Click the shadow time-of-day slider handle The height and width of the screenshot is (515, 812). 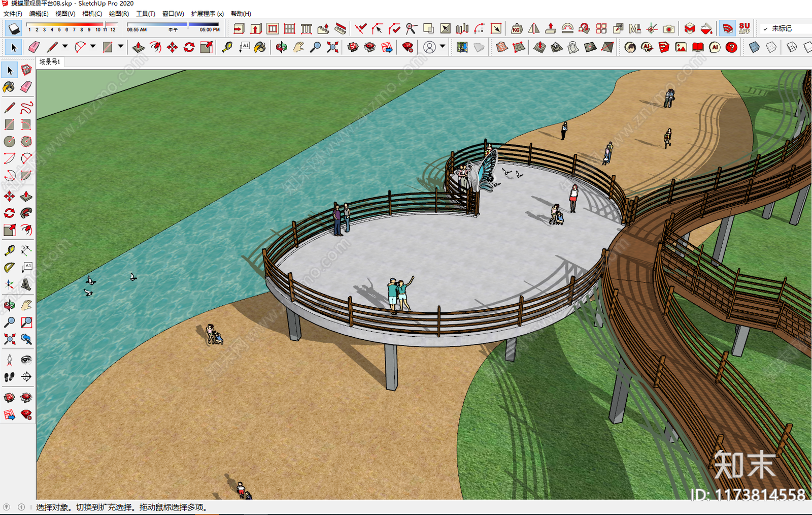click(x=188, y=24)
